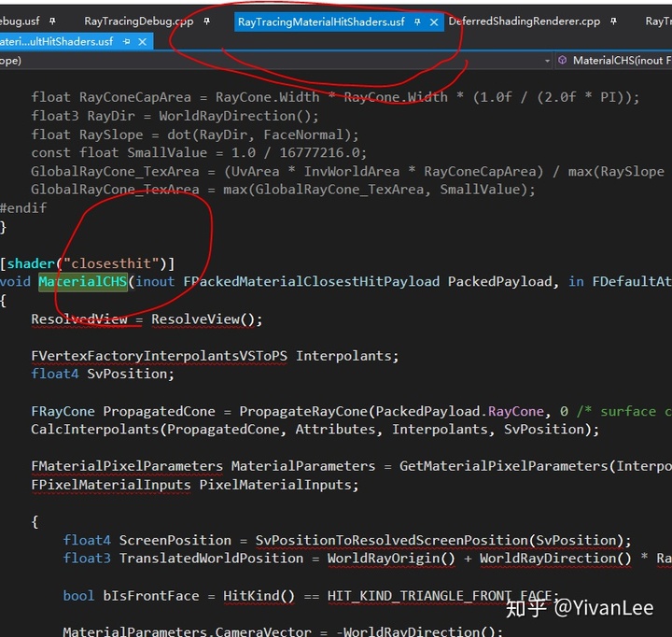672x637 pixels.
Task: Keep open the ateri...ultHitShaders.usf preview tab
Action: pyautogui.click(x=126, y=42)
